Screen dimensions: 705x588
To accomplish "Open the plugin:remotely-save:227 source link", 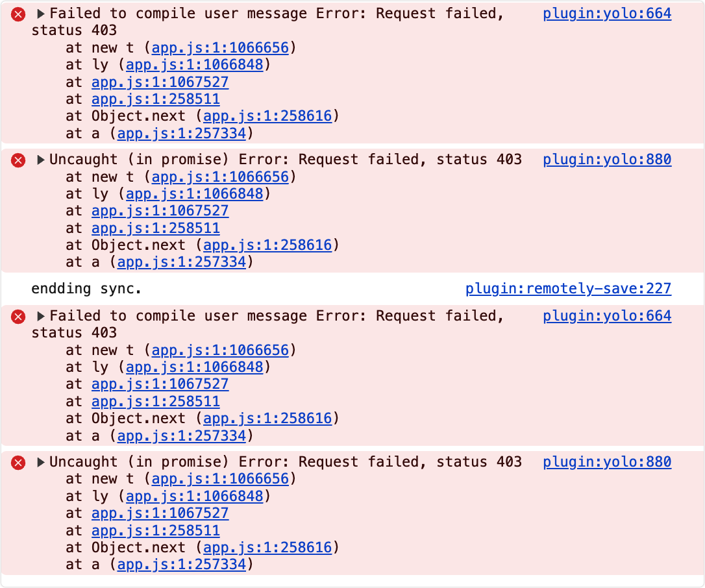I will 568,289.
